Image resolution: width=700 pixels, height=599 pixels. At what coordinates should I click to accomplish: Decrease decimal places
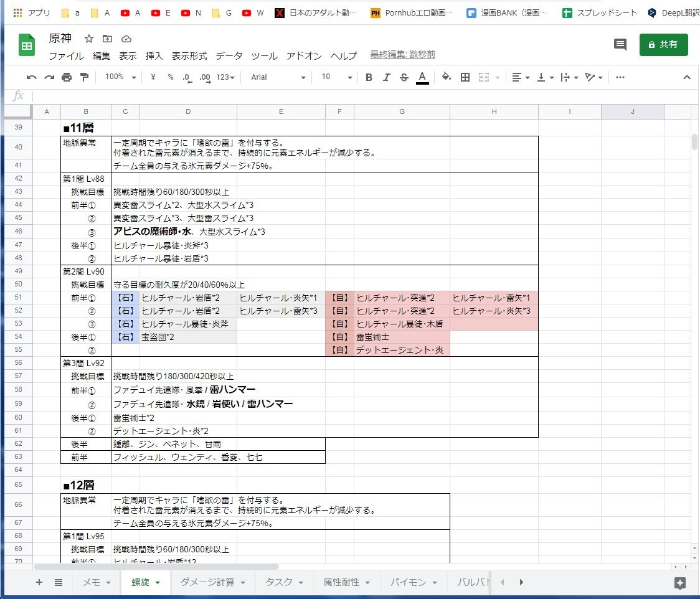[x=187, y=78]
